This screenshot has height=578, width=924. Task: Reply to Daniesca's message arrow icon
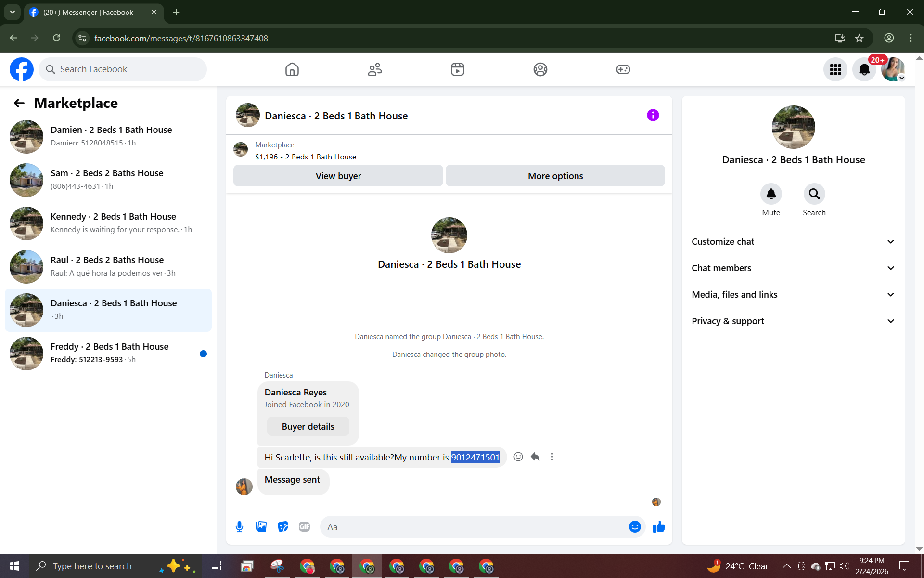pyautogui.click(x=535, y=457)
